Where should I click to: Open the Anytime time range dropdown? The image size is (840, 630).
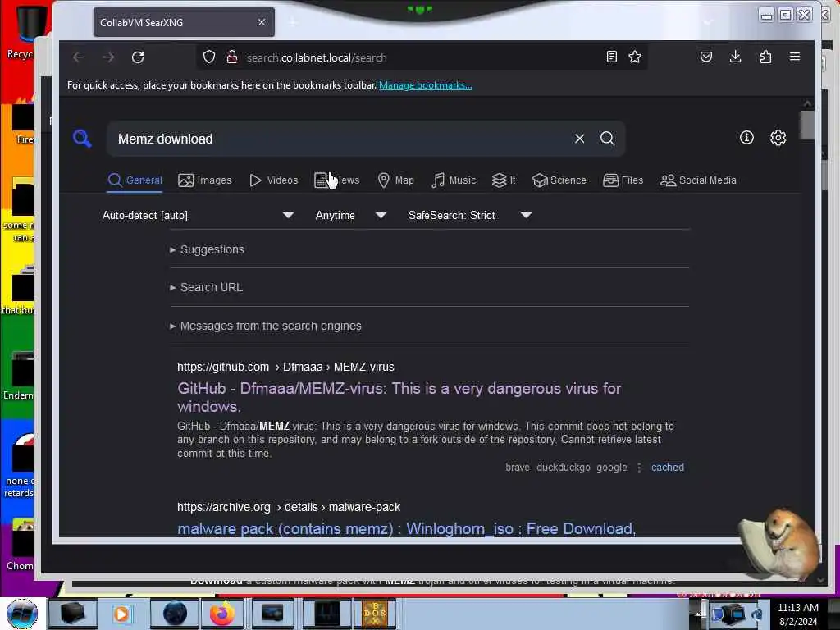point(351,216)
